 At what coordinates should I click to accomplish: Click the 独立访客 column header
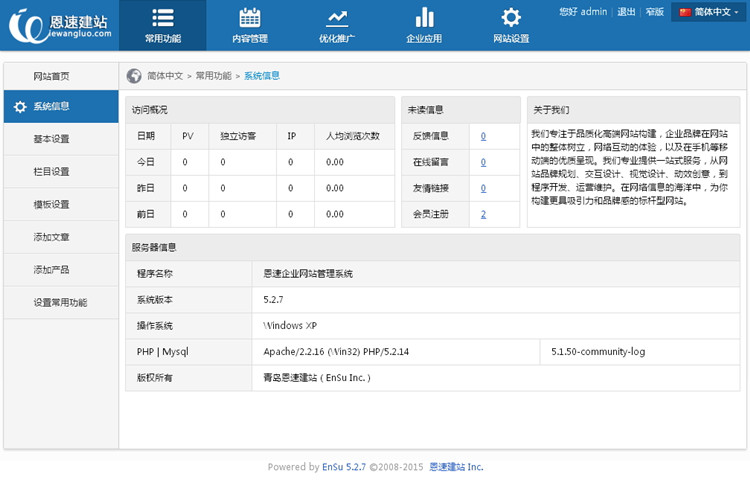[x=238, y=136]
